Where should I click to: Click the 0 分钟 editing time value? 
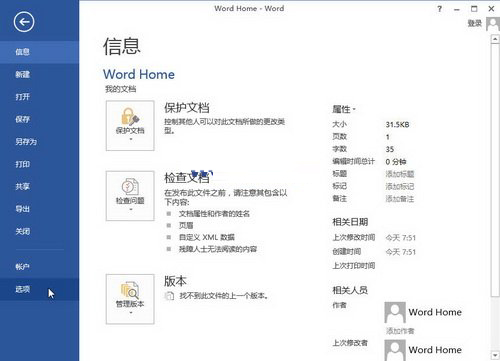[396, 162]
